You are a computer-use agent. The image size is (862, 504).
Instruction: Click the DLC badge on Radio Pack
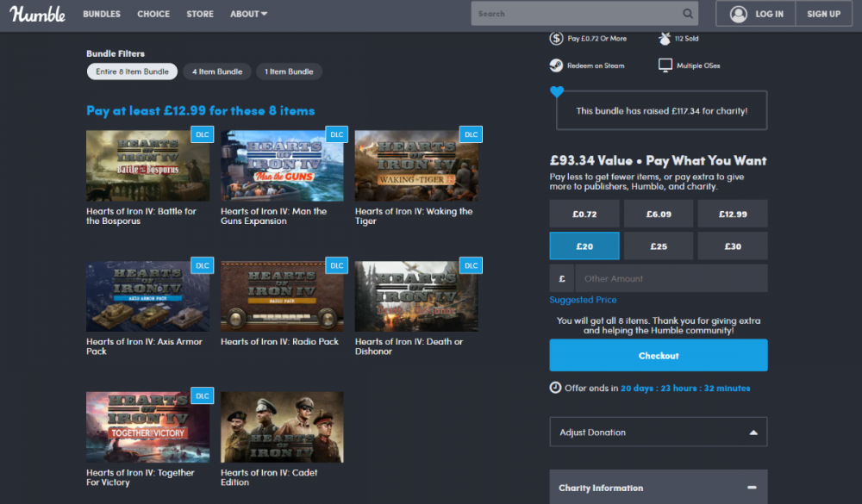336,265
